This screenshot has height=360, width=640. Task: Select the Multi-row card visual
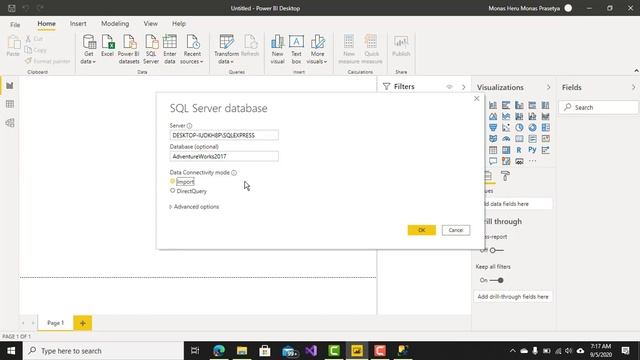coord(532,139)
